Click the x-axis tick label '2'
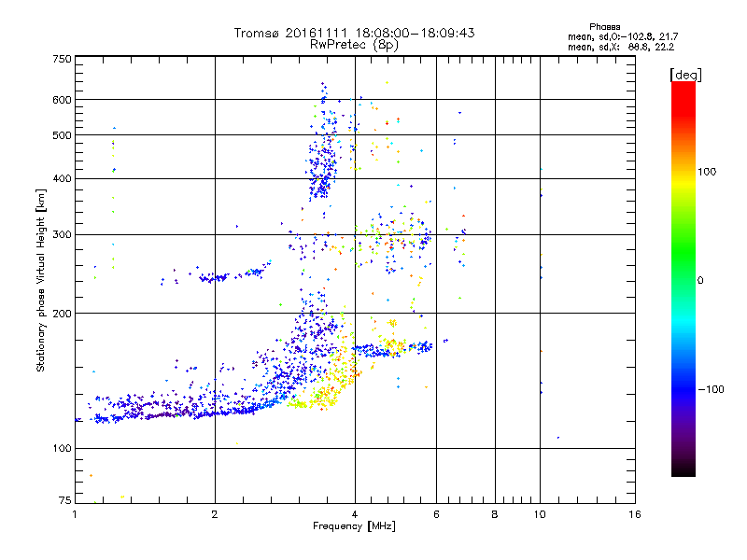The width and height of the screenshot is (747, 560). click(215, 514)
